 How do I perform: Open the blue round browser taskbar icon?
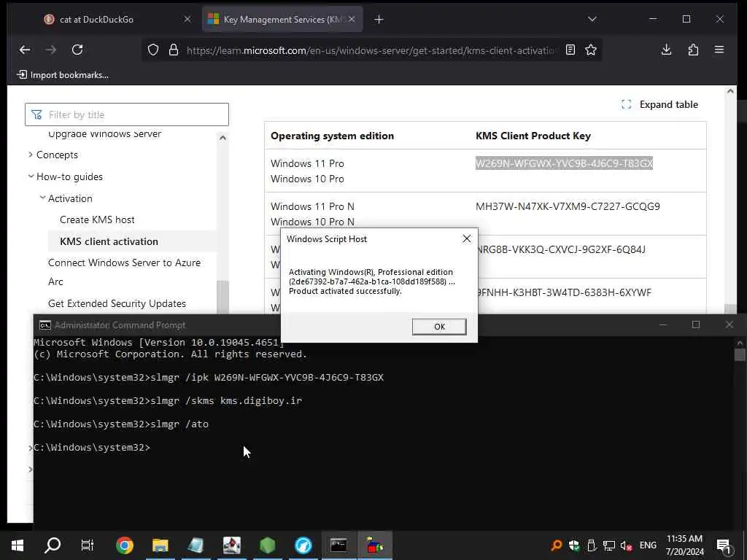[303, 545]
